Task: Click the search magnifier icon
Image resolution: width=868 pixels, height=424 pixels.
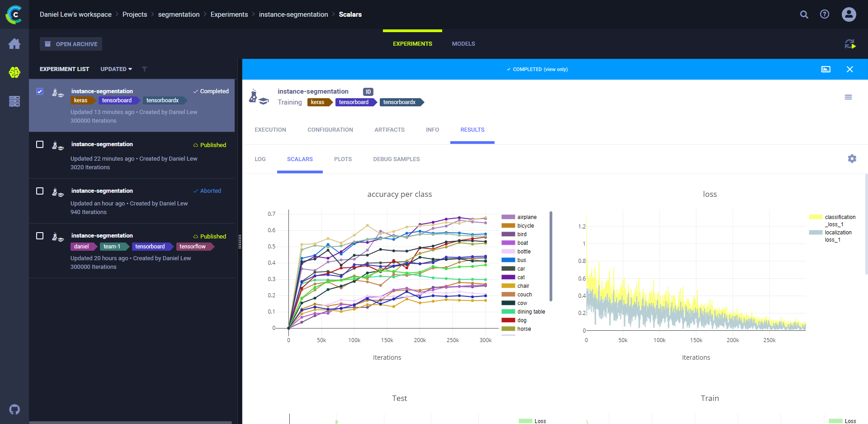Action: (804, 14)
